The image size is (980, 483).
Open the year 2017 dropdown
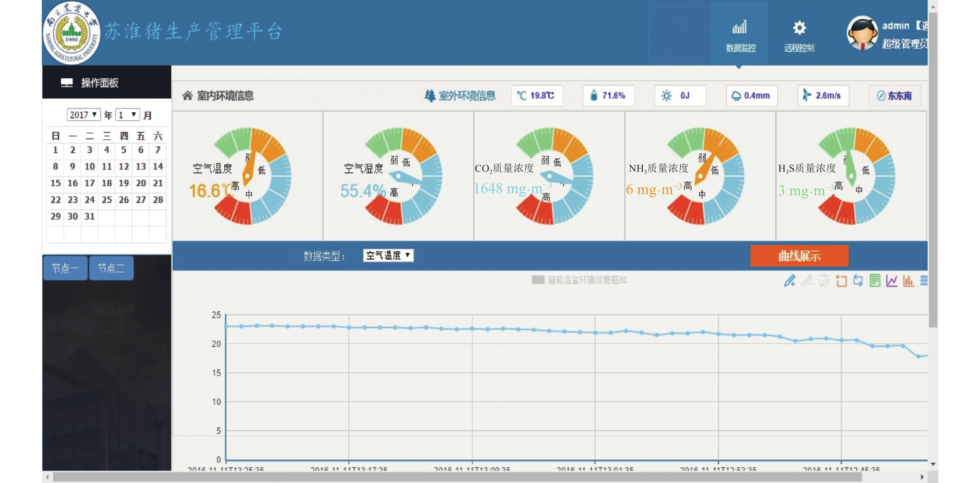[83, 114]
